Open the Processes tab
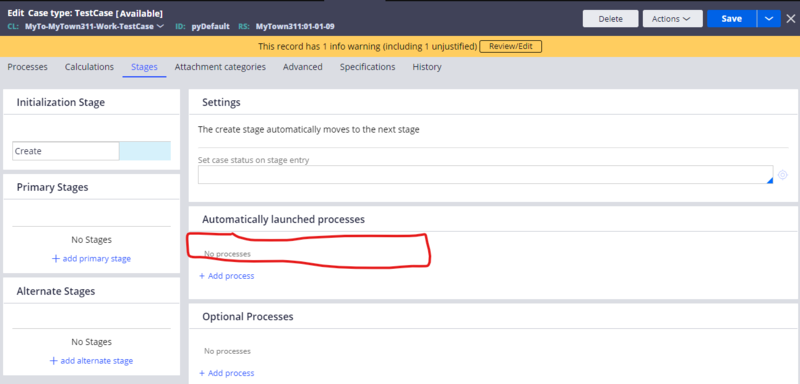800x384 pixels. pyautogui.click(x=28, y=67)
